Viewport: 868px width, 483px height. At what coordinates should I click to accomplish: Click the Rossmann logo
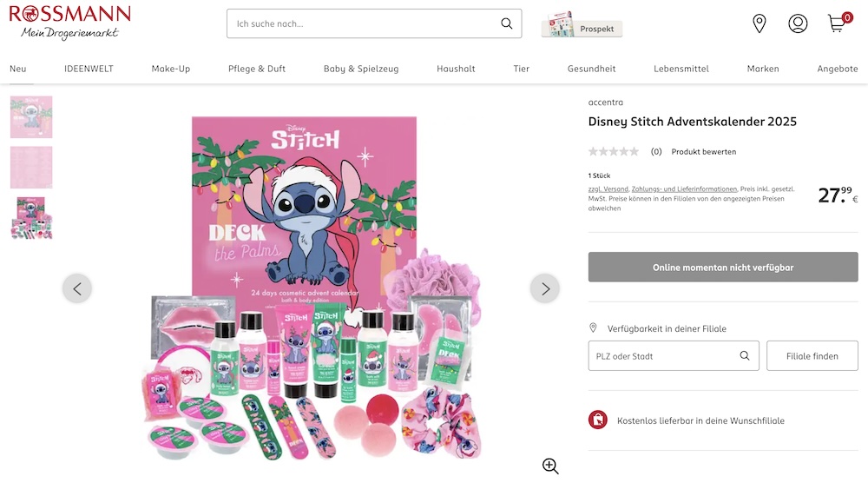pyautogui.click(x=69, y=22)
